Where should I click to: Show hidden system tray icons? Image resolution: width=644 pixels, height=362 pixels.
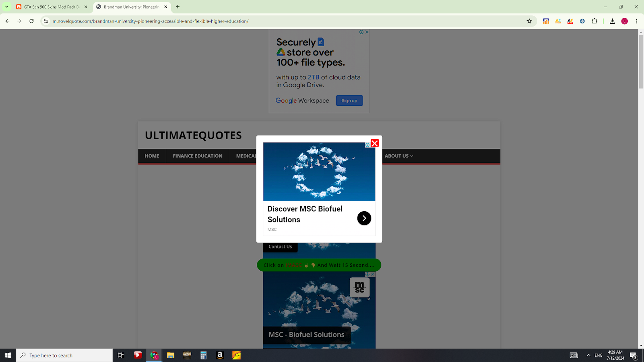tap(588, 355)
